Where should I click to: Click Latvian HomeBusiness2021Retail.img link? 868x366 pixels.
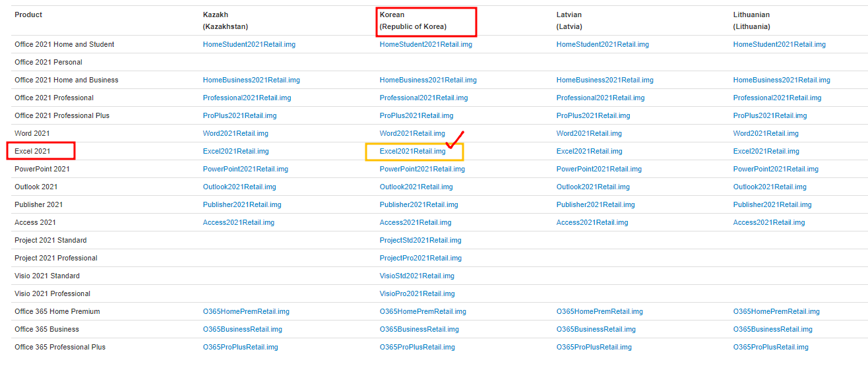tap(605, 80)
